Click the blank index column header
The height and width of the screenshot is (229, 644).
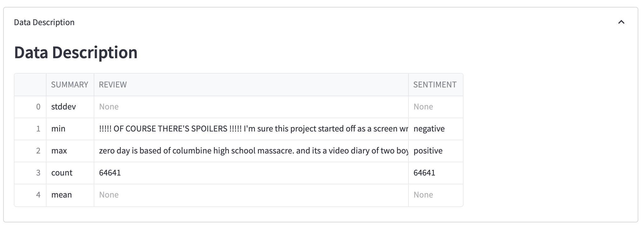pos(30,85)
